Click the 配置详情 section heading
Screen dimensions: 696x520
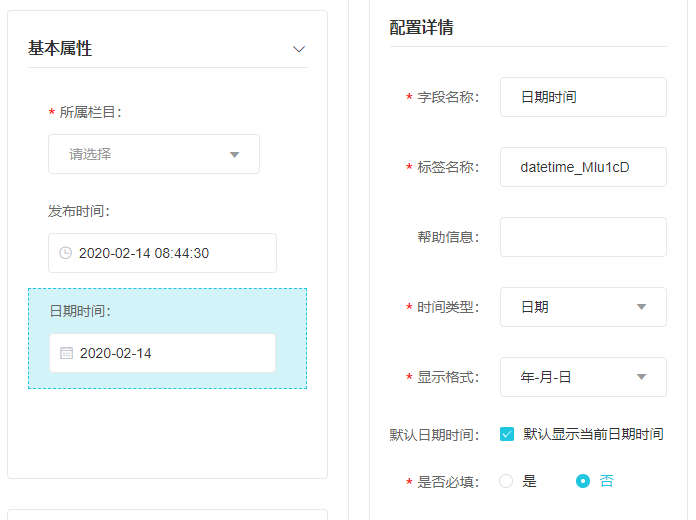click(x=421, y=27)
